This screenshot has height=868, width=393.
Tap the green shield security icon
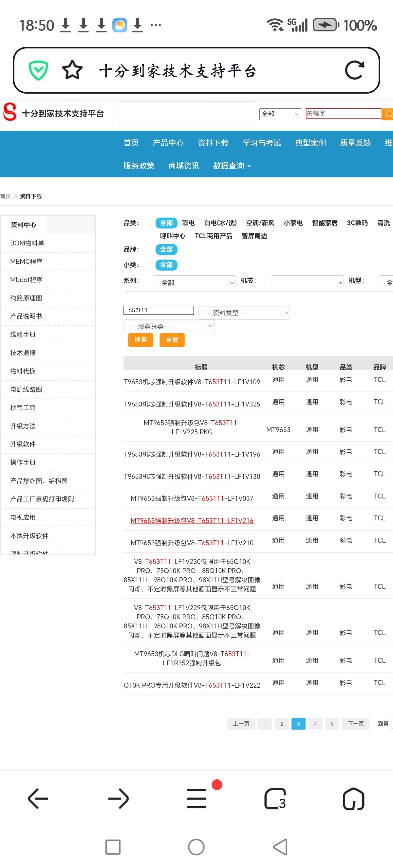(38, 70)
